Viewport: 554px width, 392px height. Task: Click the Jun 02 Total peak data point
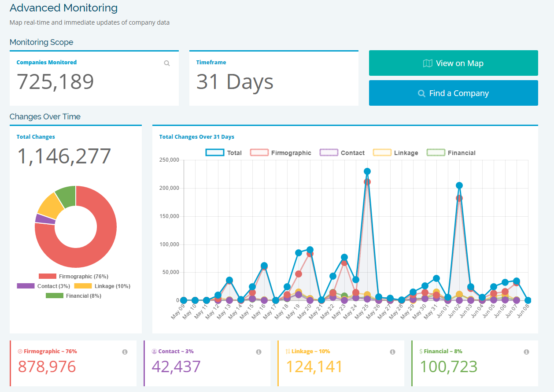459,185
